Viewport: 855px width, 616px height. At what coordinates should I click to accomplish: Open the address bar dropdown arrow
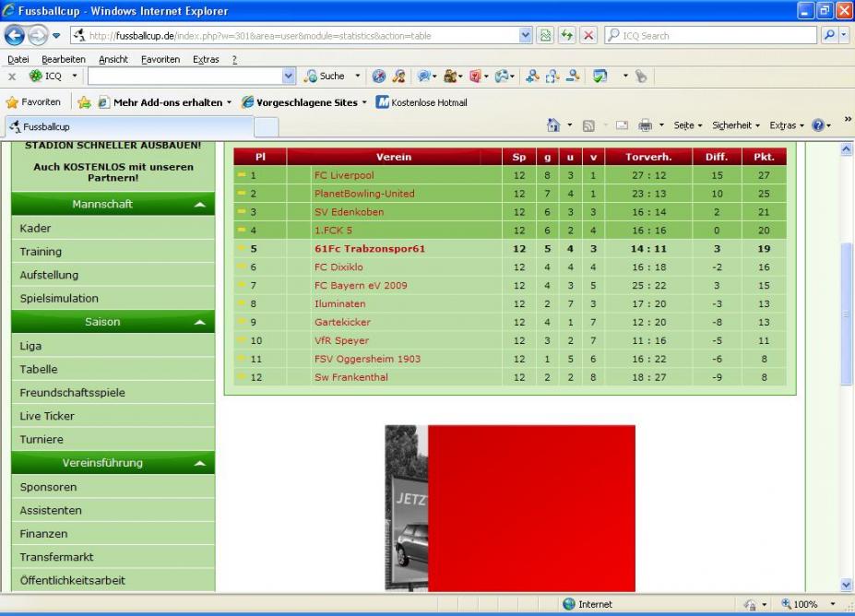526,36
